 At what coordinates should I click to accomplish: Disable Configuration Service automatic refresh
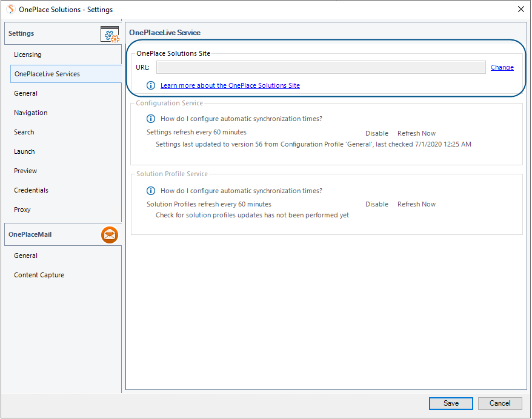(376, 133)
